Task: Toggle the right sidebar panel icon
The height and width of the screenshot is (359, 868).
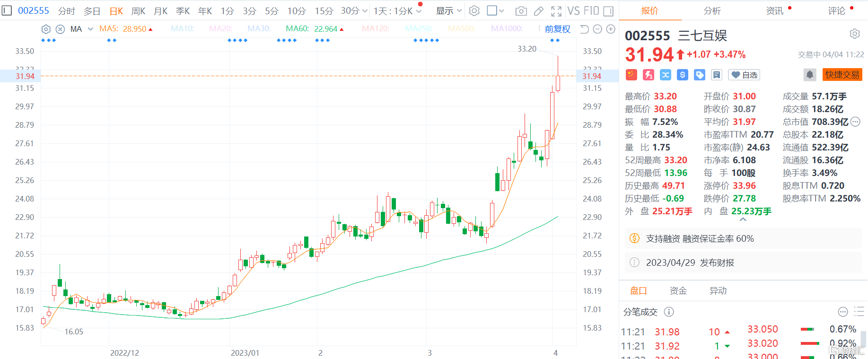Action: [609, 11]
